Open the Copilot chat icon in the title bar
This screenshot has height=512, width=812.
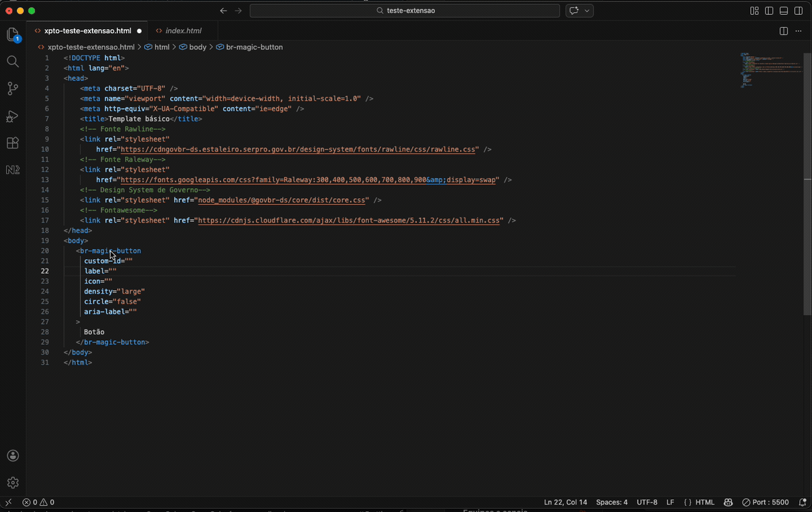coord(574,11)
